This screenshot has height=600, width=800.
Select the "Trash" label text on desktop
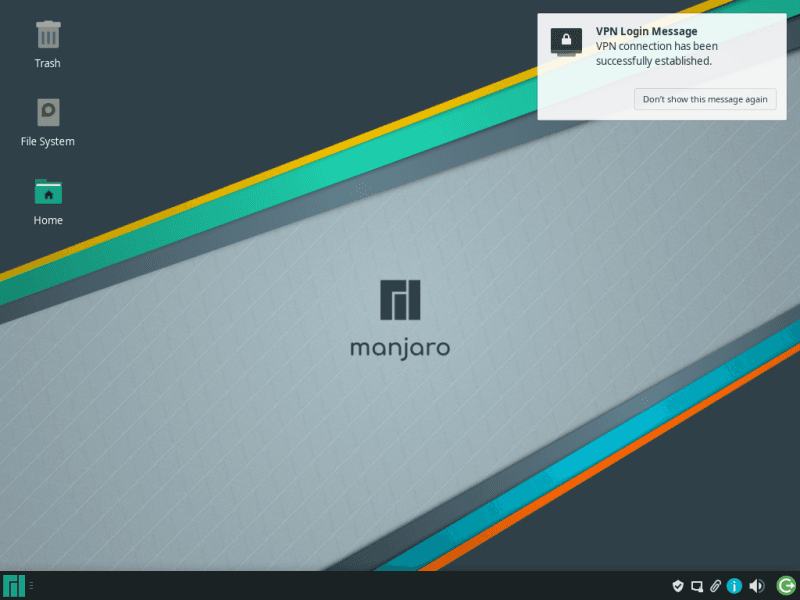[48, 63]
